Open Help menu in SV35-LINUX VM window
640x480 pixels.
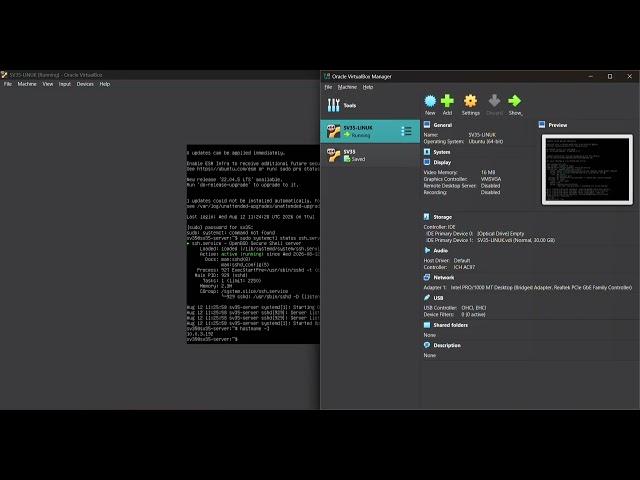point(105,84)
